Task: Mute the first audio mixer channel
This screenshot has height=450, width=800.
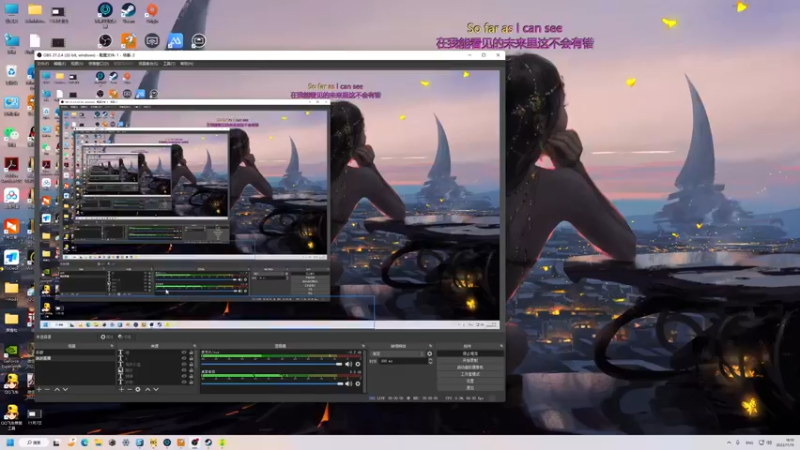Action: point(348,364)
